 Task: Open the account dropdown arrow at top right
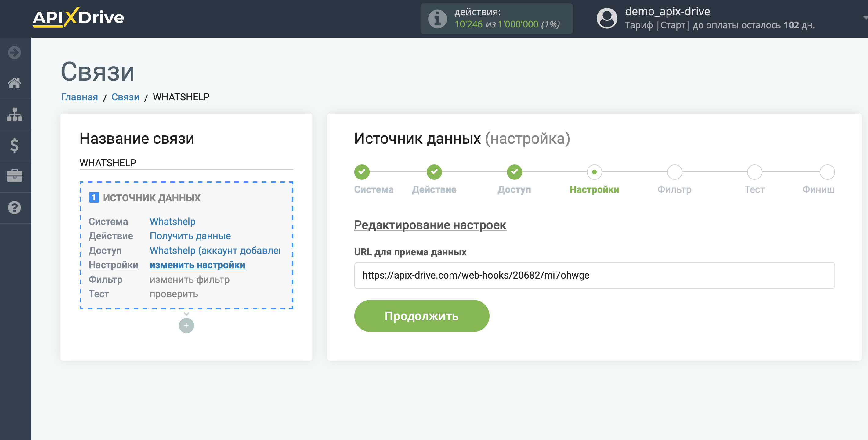(x=865, y=17)
